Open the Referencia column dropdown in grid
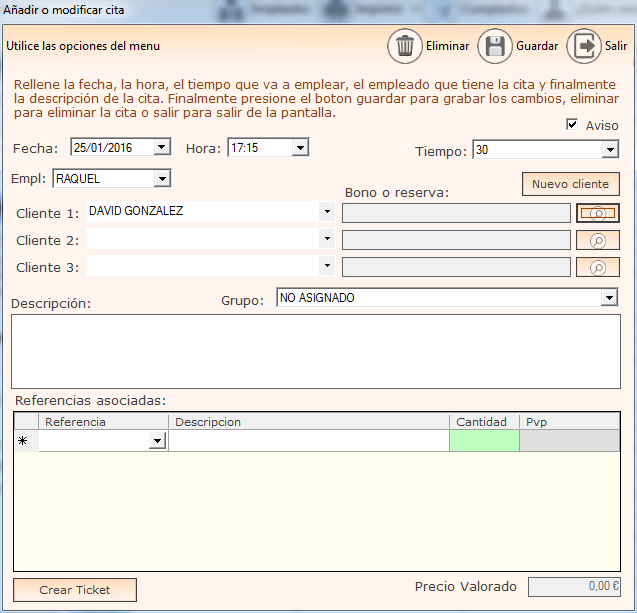The width and height of the screenshot is (637, 613). (157, 441)
